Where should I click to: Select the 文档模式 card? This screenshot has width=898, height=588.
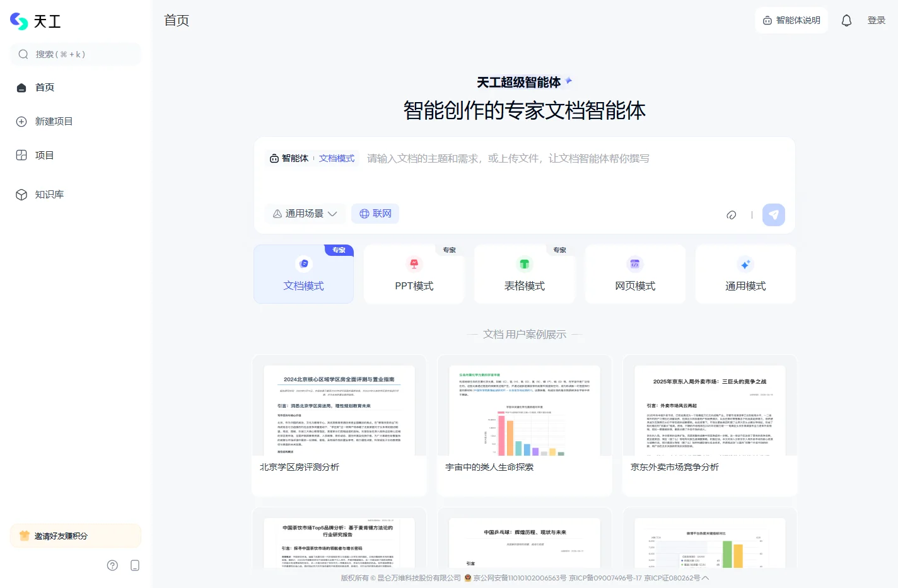pos(304,274)
